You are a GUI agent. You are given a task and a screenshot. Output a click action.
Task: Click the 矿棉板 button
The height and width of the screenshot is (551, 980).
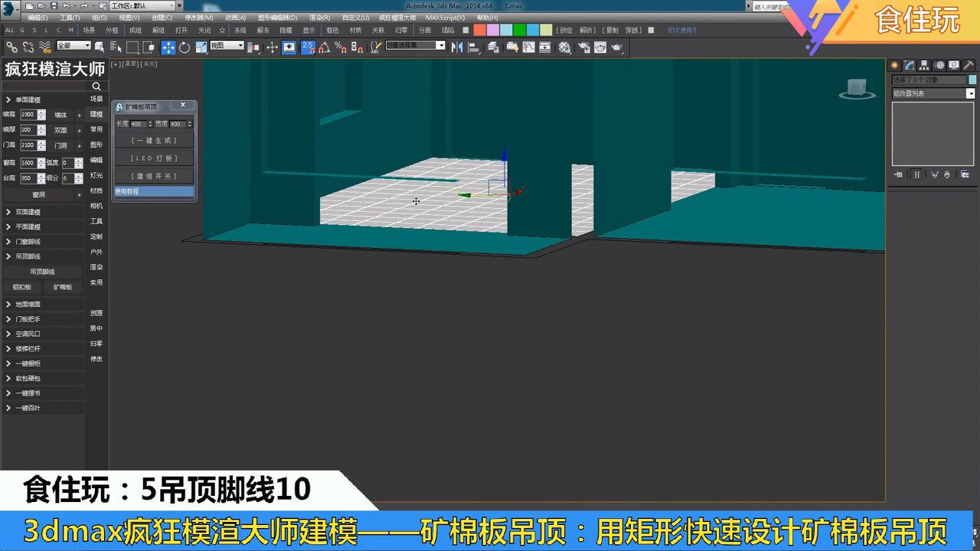[63, 288]
